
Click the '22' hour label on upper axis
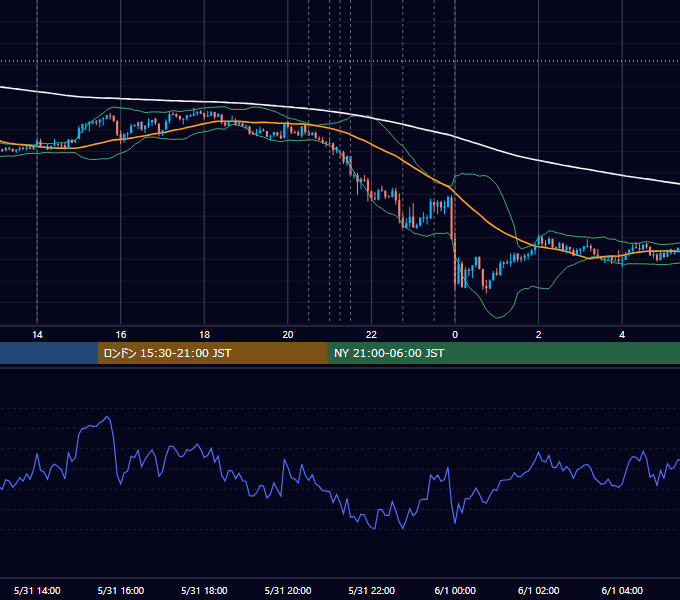(x=371, y=335)
